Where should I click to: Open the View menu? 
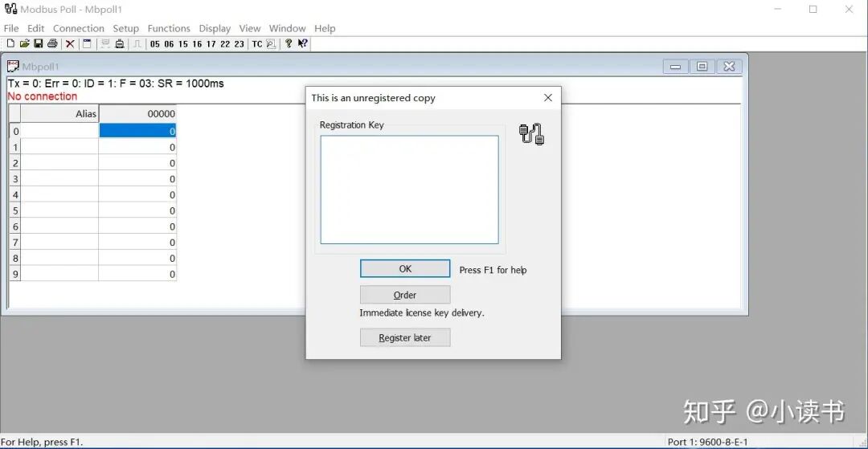(250, 28)
